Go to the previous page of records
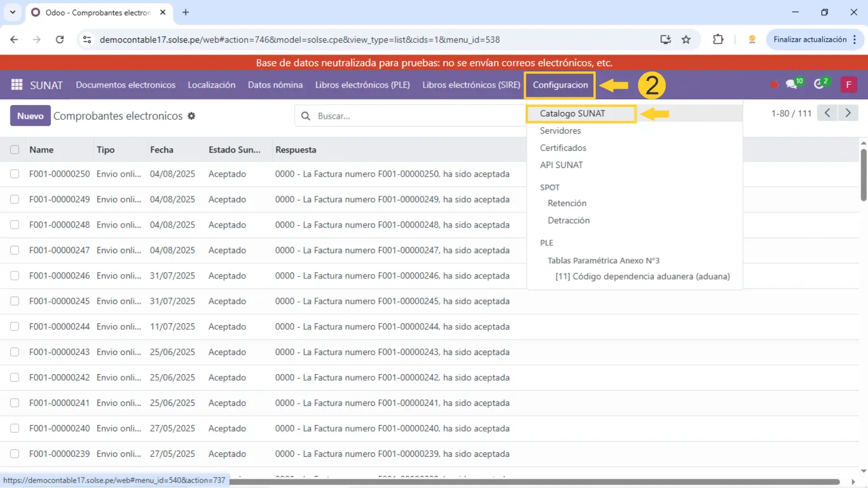 click(828, 113)
